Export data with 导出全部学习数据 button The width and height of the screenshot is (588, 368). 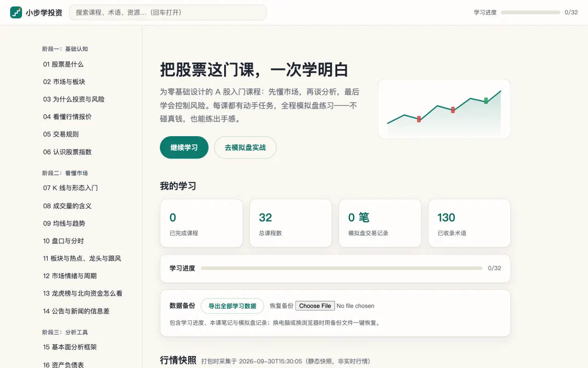coord(232,306)
